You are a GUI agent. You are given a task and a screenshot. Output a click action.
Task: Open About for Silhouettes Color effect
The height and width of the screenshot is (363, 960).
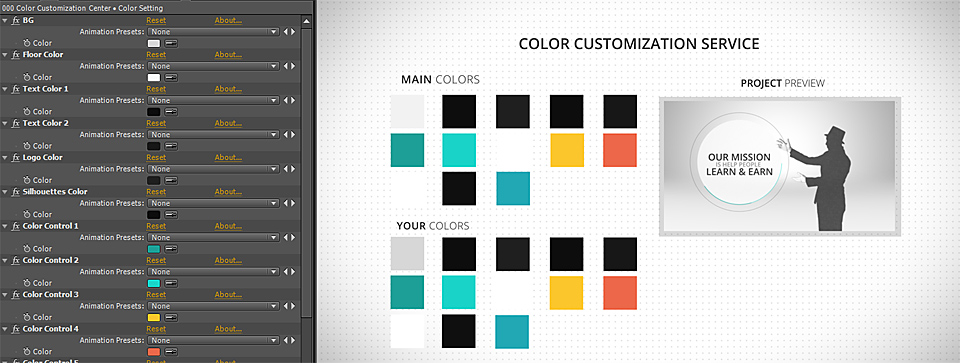coord(228,192)
